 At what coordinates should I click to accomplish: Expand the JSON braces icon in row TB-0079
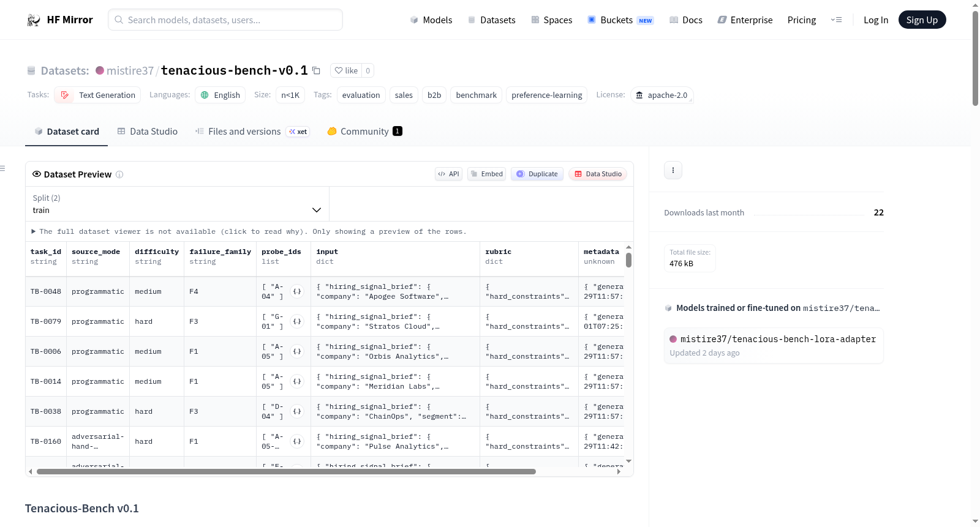click(297, 321)
